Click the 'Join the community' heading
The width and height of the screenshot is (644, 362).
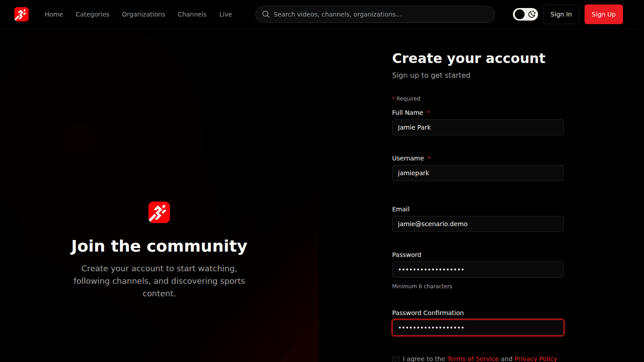click(x=159, y=246)
